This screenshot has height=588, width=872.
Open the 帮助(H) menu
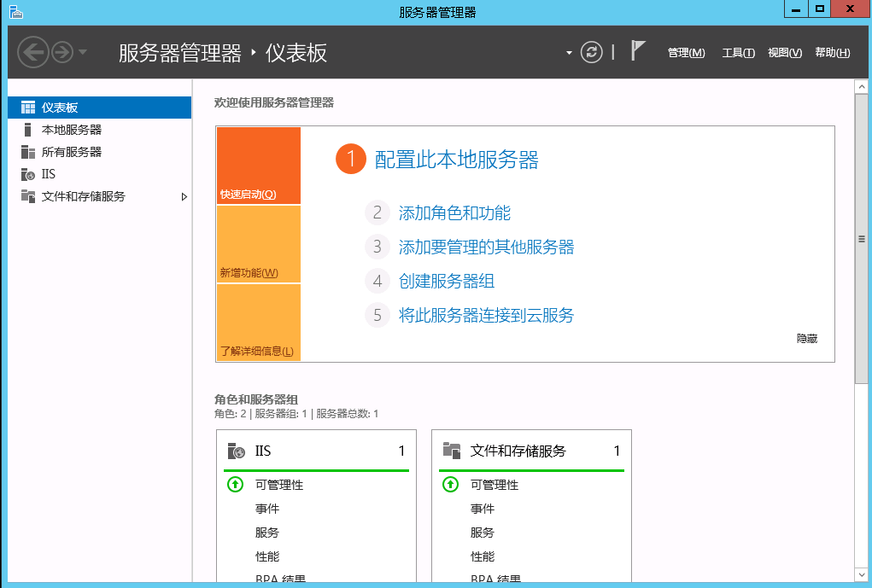coord(832,53)
